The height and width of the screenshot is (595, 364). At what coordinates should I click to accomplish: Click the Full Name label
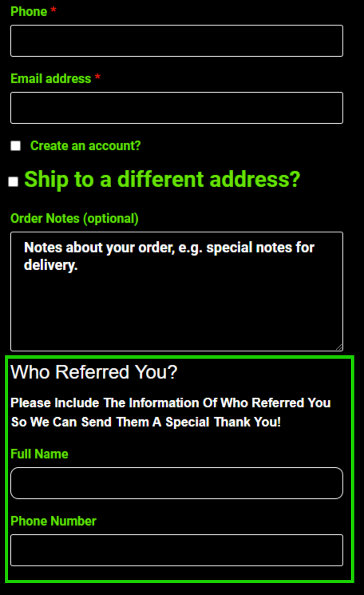pos(39,454)
